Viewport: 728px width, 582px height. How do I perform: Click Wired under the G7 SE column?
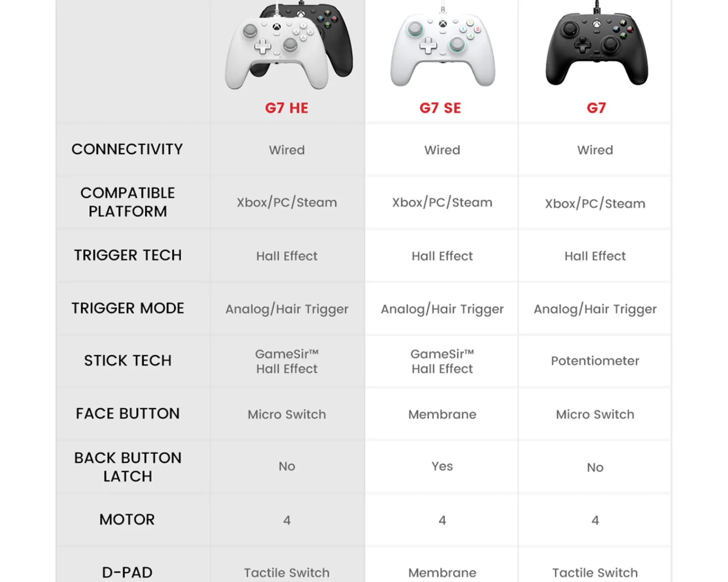click(442, 150)
